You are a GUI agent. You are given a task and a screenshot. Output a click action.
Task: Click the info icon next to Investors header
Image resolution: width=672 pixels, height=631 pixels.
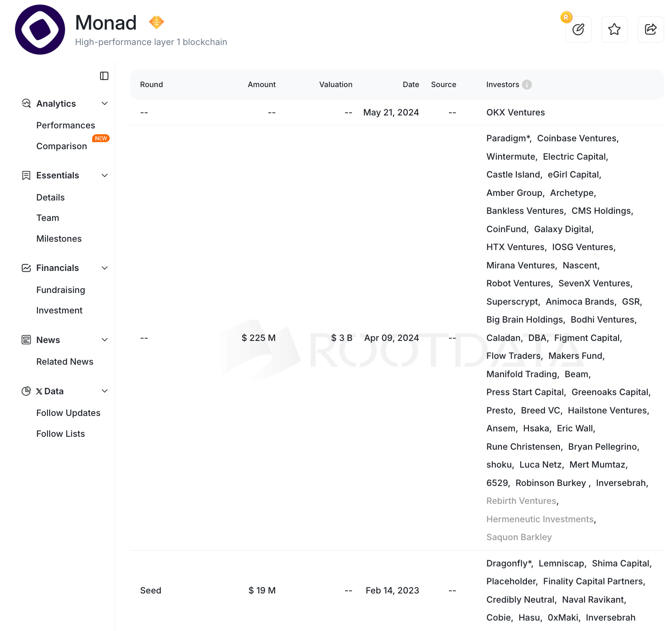[x=526, y=84]
